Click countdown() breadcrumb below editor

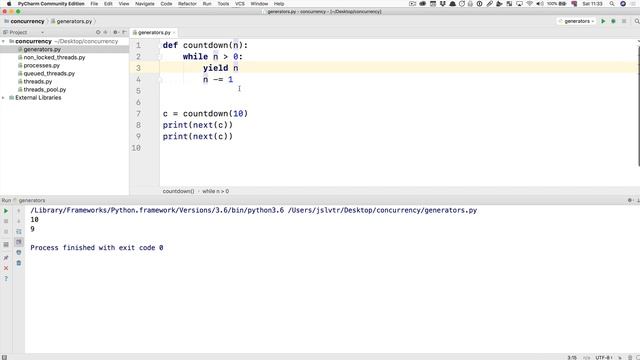click(x=178, y=191)
